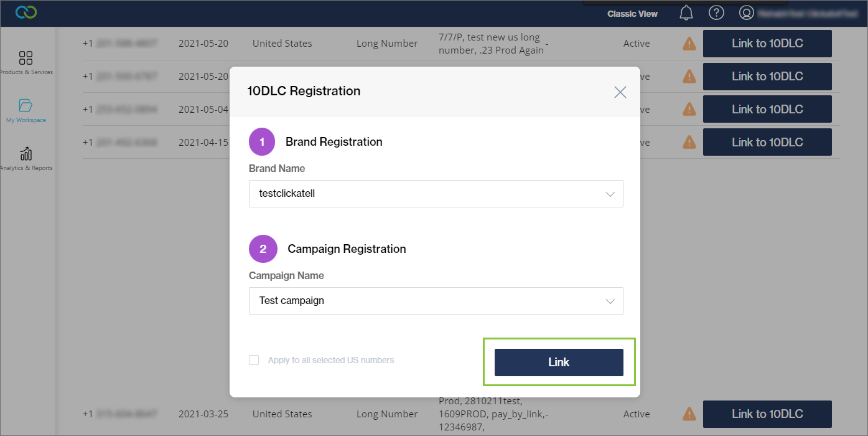Close the 10DLC Registration dialog

[620, 92]
